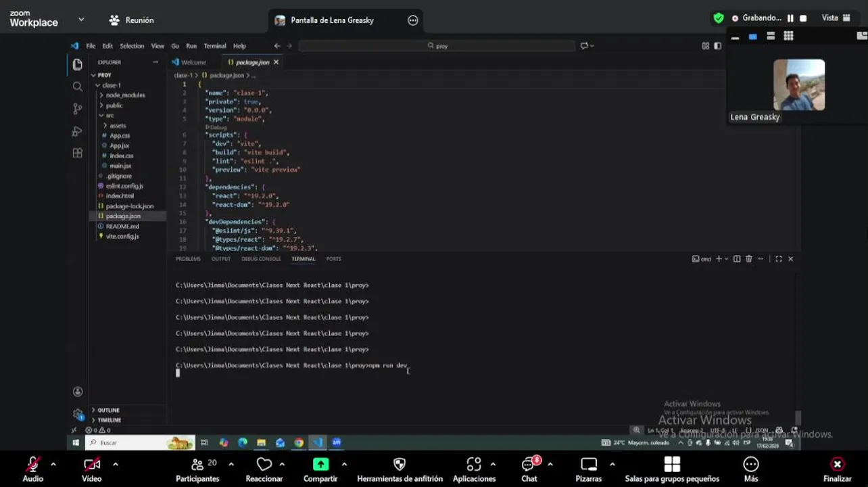Screen dimensions: 868x487
Task: Split the terminal panel
Action: click(737, 259)
